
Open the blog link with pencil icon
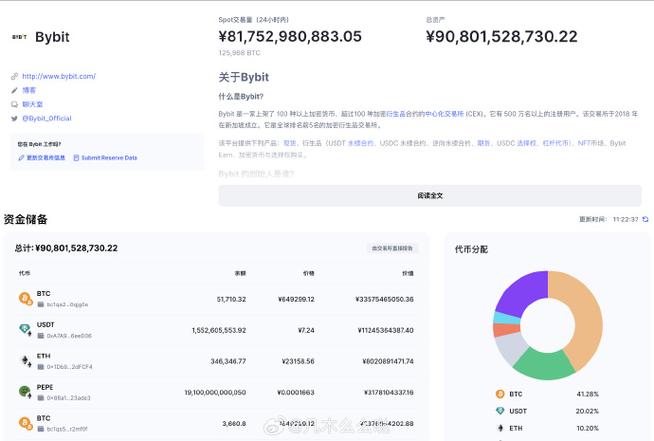[29, 90]
